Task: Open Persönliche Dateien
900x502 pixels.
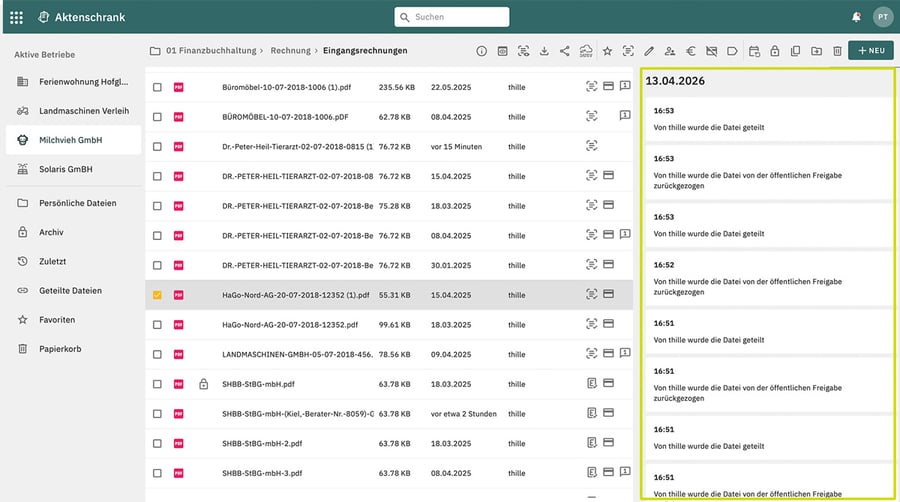Action: pyautogui.click(x=73, y=203)
